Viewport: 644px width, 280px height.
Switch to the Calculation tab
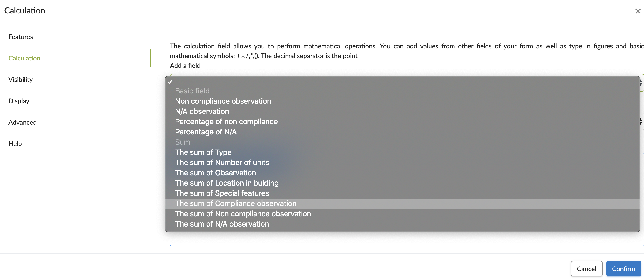tap(24, 58)
